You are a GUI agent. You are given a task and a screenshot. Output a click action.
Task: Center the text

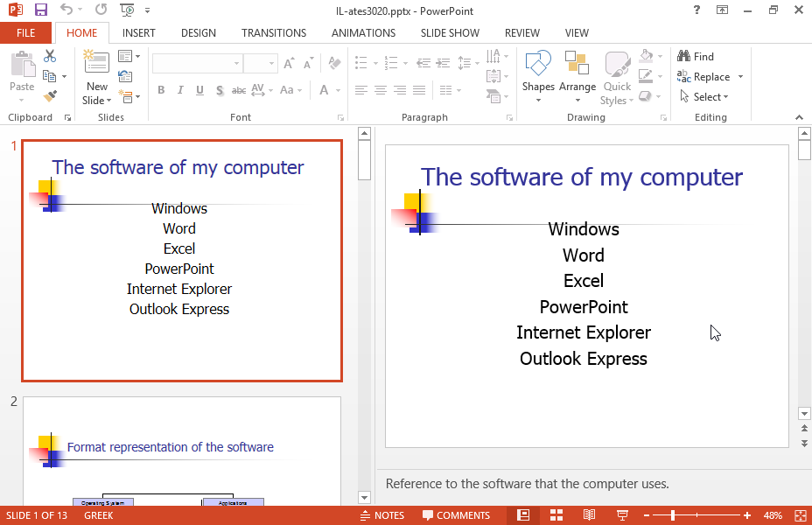[381, 91]
